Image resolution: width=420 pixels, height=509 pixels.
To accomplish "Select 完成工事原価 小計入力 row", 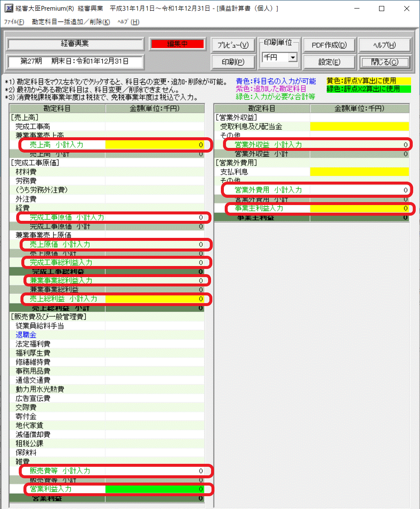I will (107, 217).
